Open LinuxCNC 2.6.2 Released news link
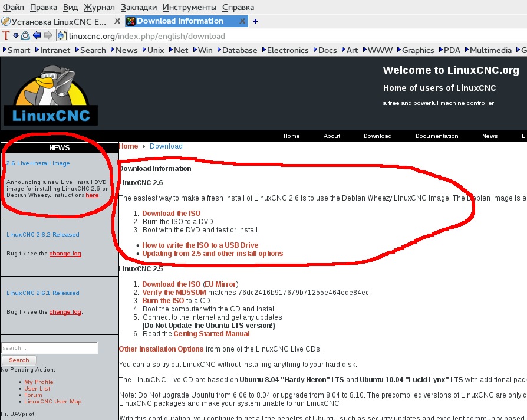The height and width of the screenshot is (420, 527). point(43,234)
